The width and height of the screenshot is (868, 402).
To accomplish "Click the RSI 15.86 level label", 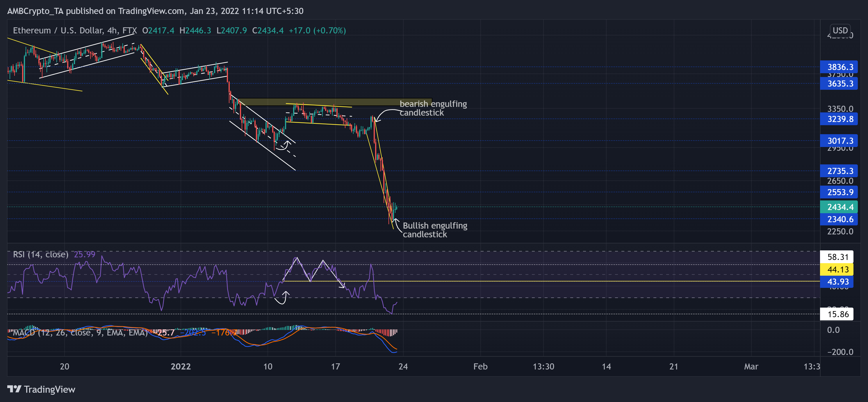I will (x=837, y=314).
